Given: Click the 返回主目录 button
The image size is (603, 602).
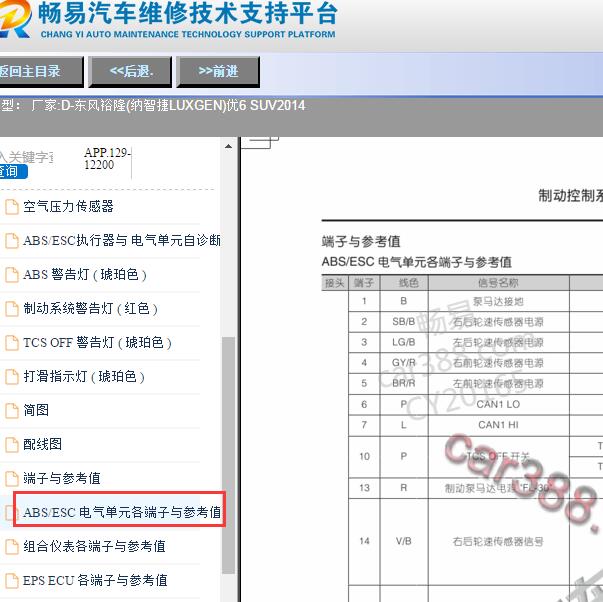Looking at the screenshot, I should point(40,72).
